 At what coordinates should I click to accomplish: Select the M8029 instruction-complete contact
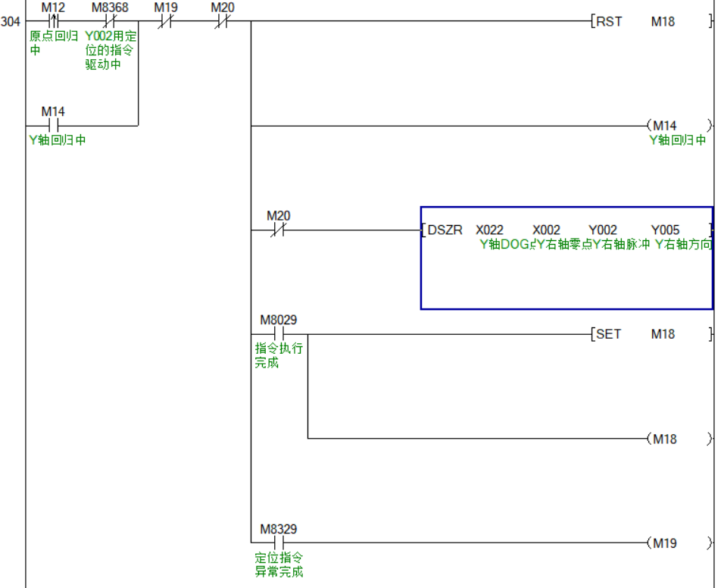278,334
